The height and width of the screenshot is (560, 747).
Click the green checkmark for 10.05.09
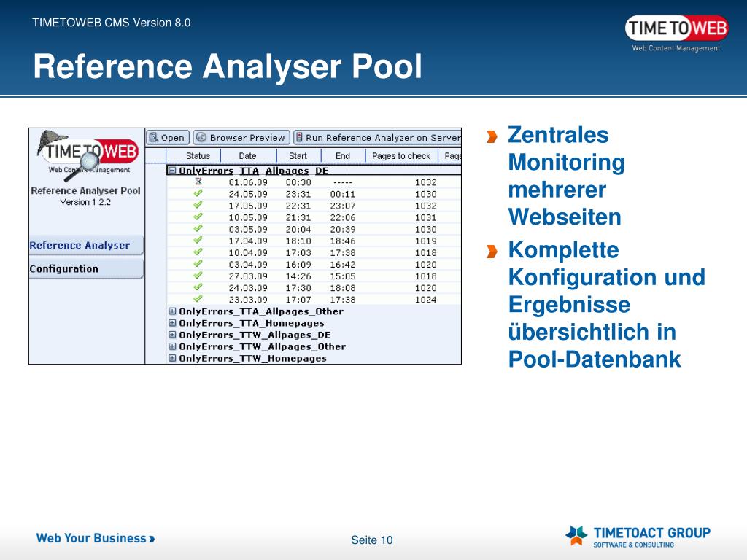[198, 217]
